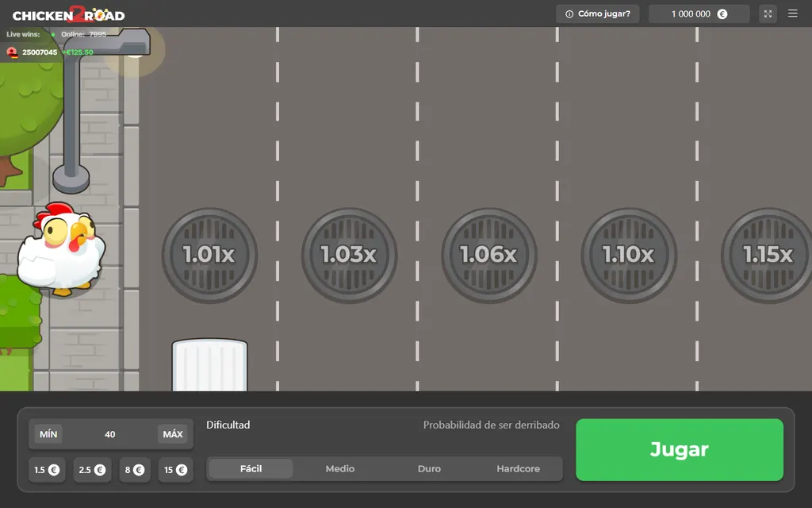Select the 1.10x manhole cover
812x508 pixels.
(629, 255)
